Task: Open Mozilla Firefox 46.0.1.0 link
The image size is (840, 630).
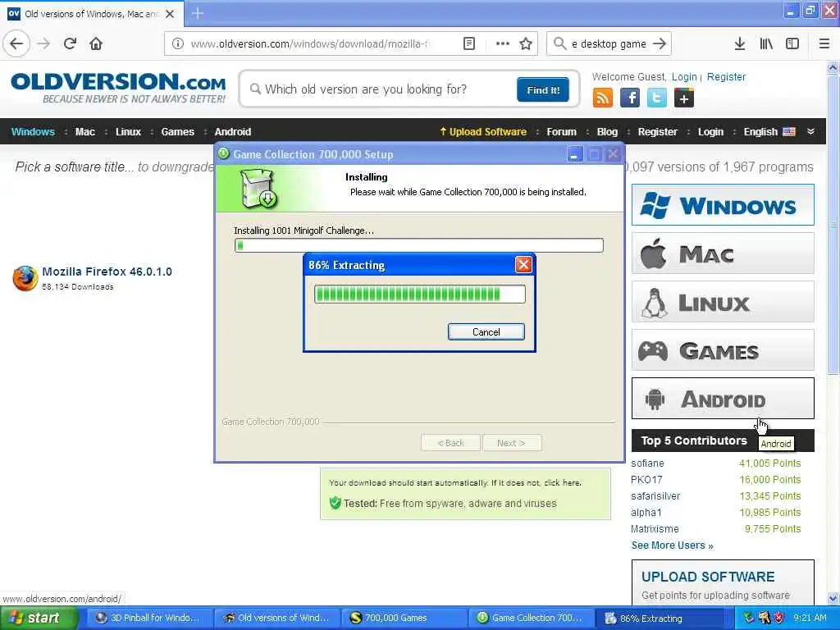Action: click(107, 272)
